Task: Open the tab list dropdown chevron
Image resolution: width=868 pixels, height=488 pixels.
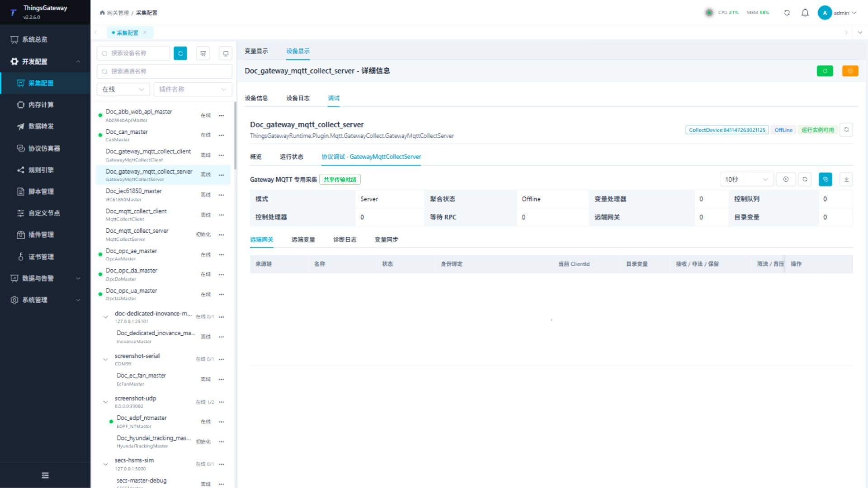Action: (x=859, y=33)
